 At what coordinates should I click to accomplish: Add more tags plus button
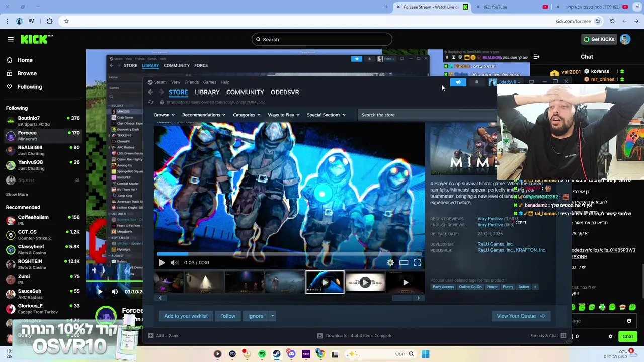pos(535,287)
